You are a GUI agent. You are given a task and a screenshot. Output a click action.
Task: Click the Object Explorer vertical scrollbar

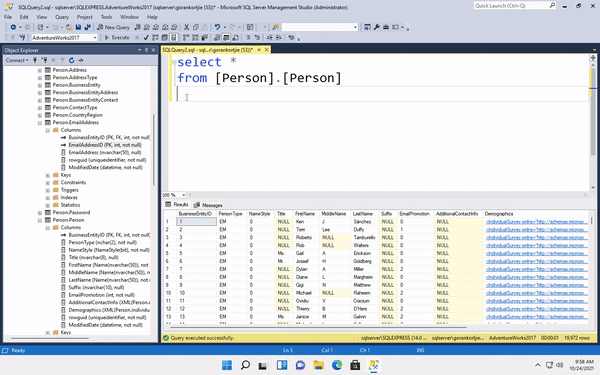pyautogui.click(x=154, y=149)
